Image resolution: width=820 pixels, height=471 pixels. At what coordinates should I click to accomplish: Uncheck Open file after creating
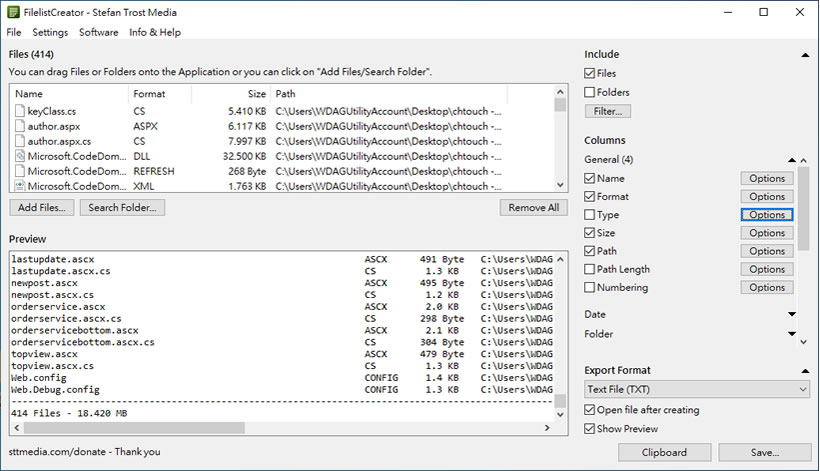(590, 410)
